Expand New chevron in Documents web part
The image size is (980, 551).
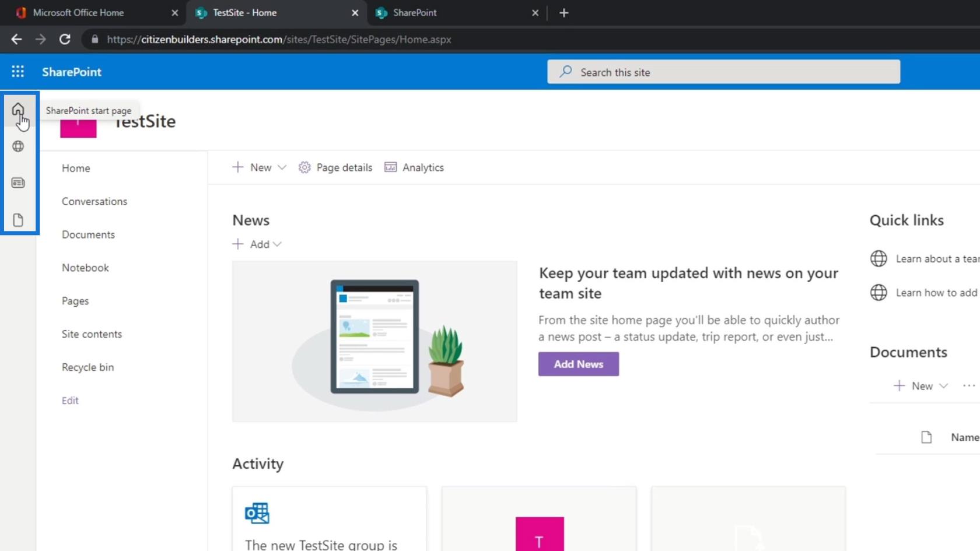[943, 385]
